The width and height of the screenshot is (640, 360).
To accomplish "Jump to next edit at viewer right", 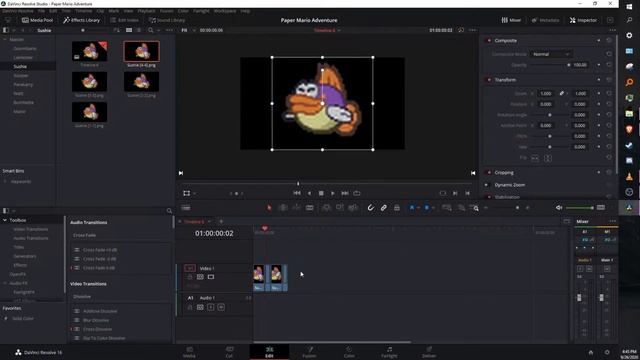I will pyautogui.click(x=473, y=173).
